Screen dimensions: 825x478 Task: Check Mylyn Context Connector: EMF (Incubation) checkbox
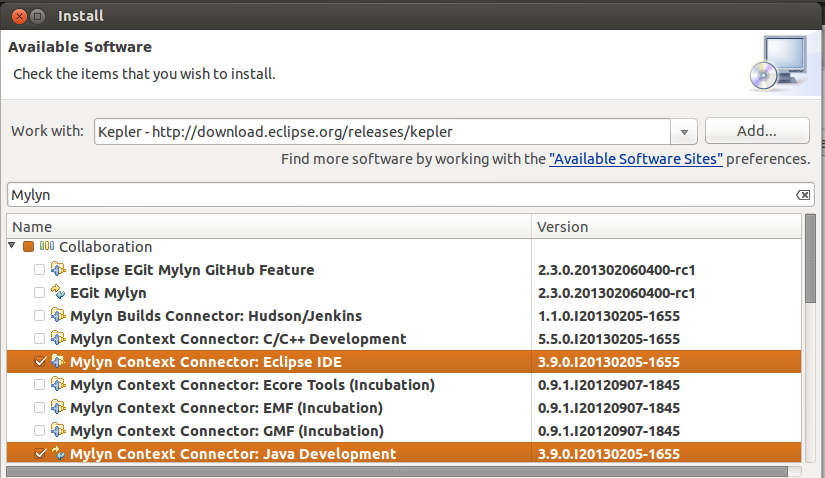[x=39, y=407]
